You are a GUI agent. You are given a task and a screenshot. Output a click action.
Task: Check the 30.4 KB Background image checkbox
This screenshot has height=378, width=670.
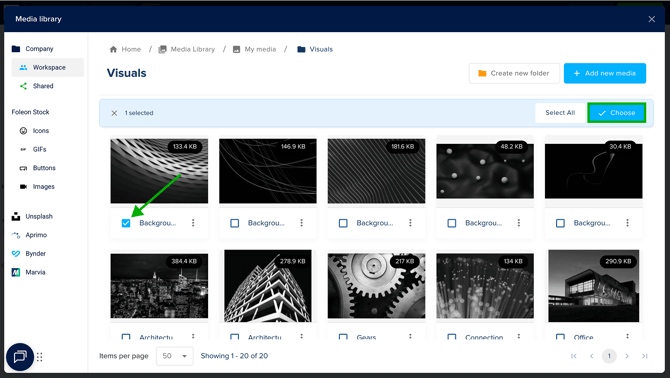pyautogui.click(x=560, y=223)
